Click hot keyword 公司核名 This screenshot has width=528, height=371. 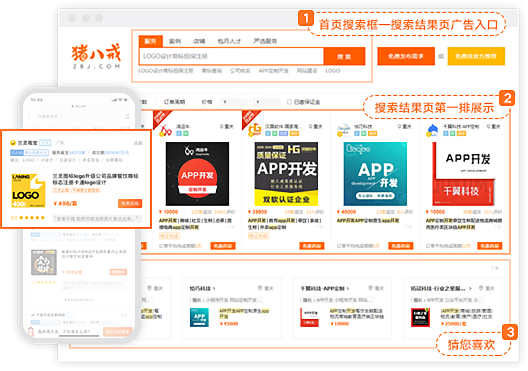click(x=240, y=71)
